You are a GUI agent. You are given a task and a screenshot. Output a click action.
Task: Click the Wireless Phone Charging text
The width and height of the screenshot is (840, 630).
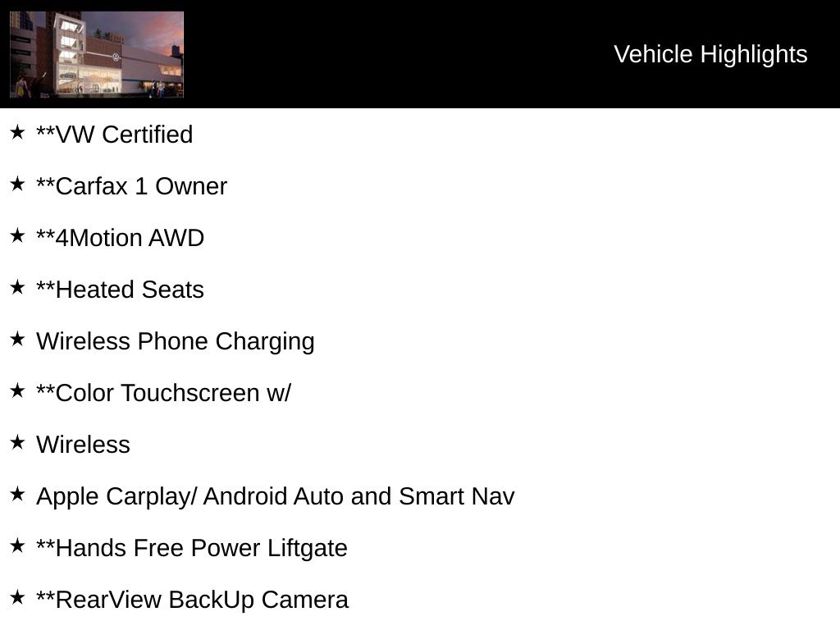click(x=176, y=341)
